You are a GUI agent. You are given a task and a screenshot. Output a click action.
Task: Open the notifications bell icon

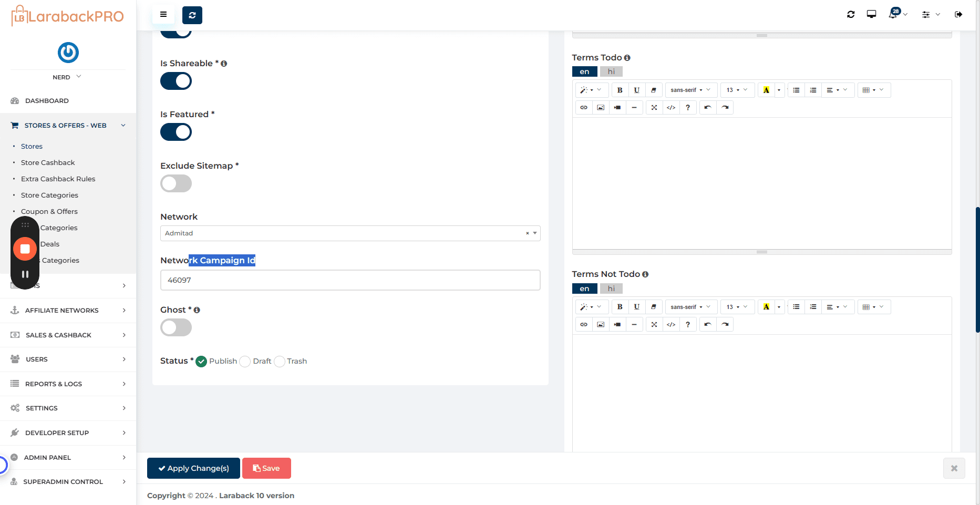(x=893, y=14)
